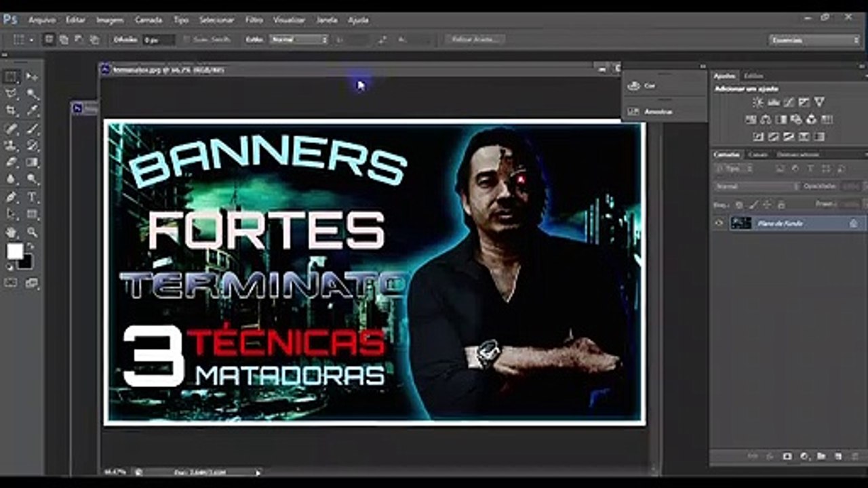Open the Imagem menu
The width and height of the screenshot is (868, 488).
(x=110, y=20)
